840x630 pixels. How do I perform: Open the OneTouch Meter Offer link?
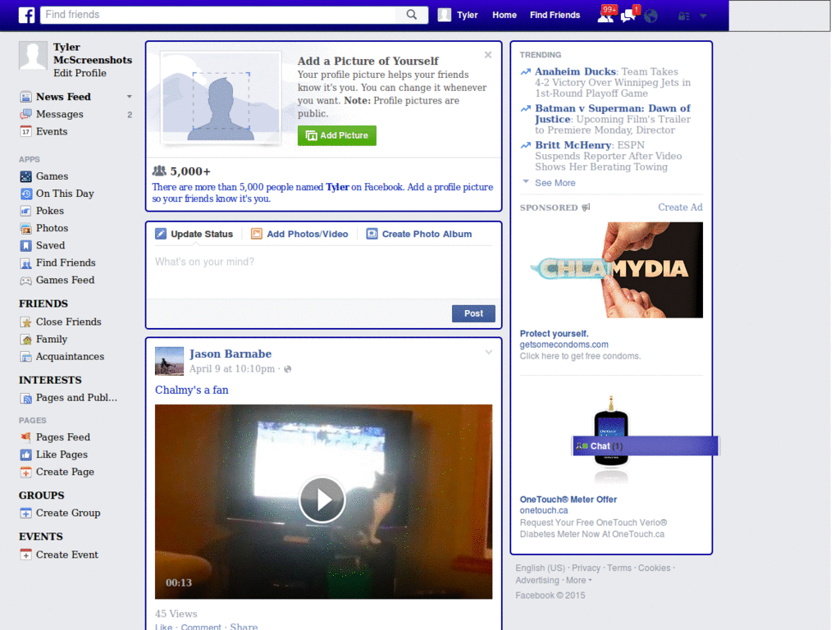pyautogui.click(x=568, y=500)
